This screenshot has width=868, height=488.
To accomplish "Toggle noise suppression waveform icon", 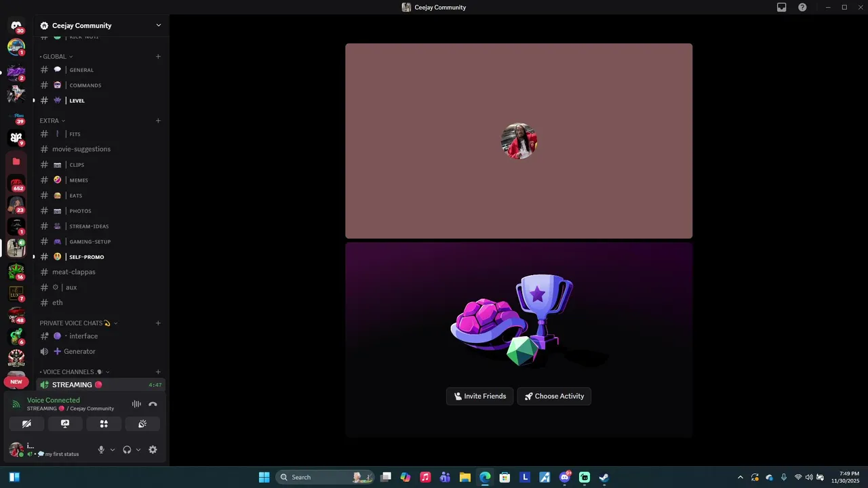I will coord(136,404).
